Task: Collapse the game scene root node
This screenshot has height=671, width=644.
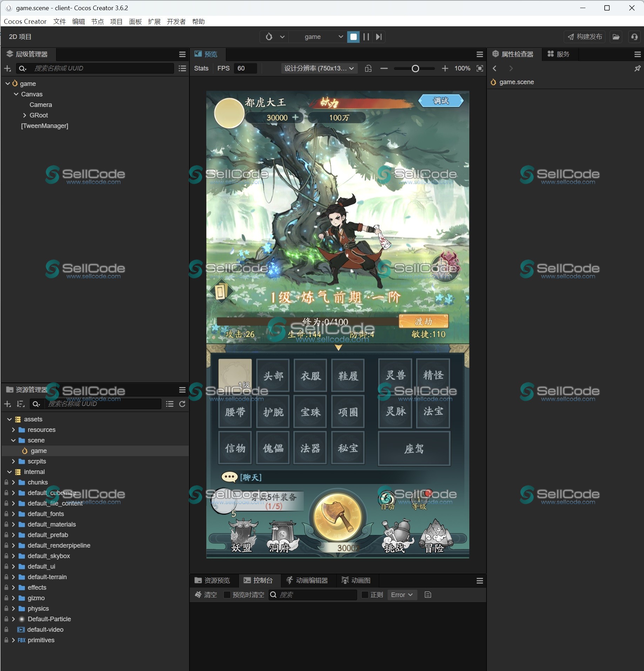Action: (8, 84)
